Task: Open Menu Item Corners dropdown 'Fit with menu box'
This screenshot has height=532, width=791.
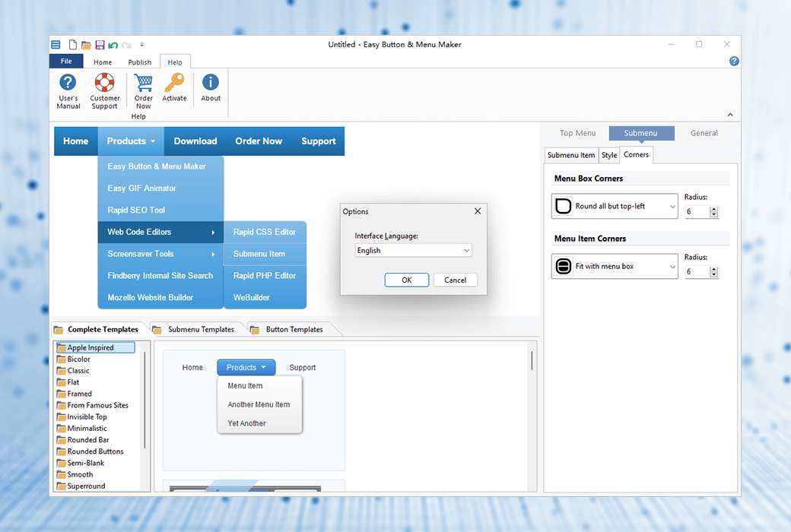Action: point(615,266)
